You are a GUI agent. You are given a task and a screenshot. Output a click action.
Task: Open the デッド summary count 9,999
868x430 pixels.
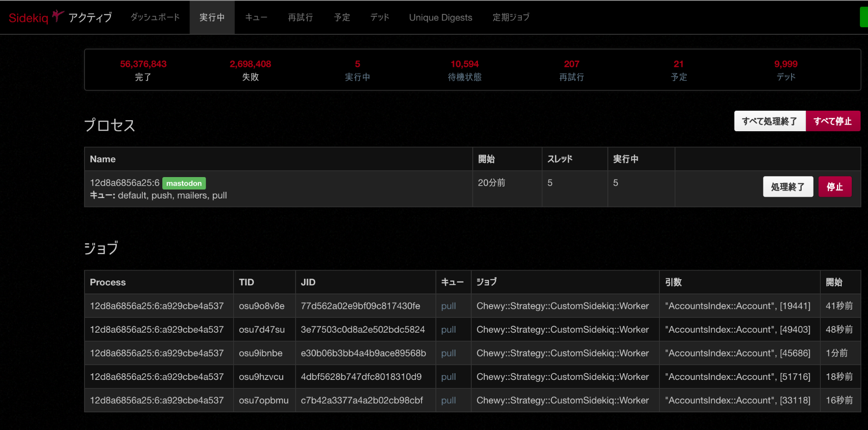pyautogui.click(x=785, y=64)
